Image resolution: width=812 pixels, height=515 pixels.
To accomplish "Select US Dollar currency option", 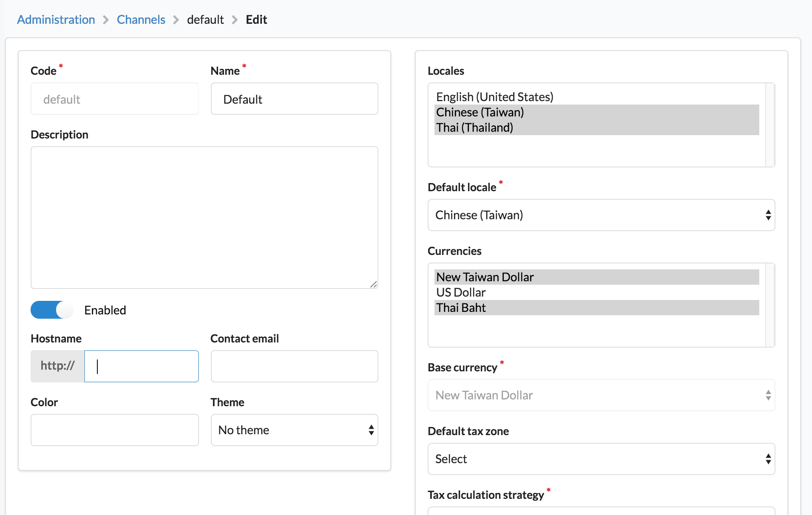I will 461,292.
